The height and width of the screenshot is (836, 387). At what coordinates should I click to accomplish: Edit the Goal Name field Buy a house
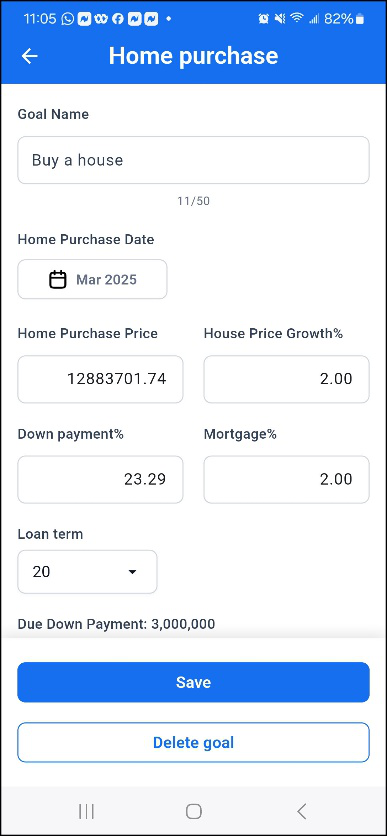194,160
